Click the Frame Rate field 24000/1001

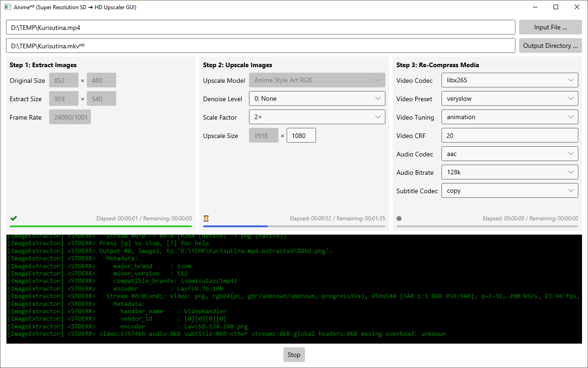pos(70,117)
